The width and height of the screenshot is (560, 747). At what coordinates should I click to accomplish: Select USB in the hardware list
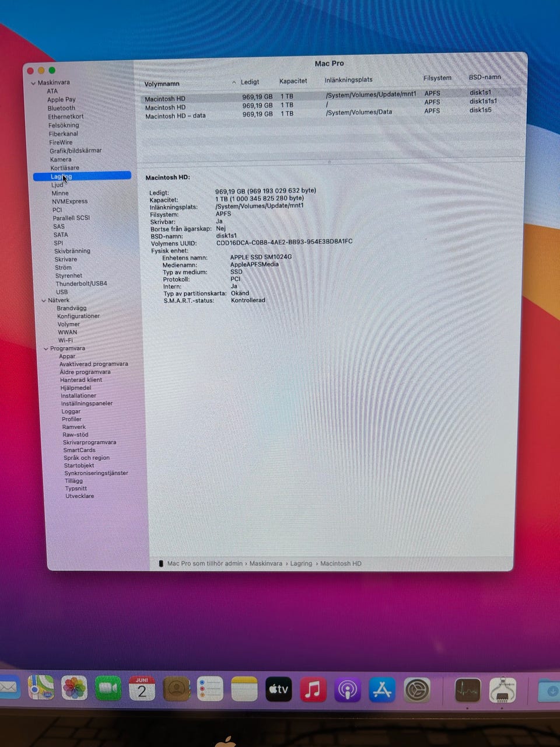62,292
